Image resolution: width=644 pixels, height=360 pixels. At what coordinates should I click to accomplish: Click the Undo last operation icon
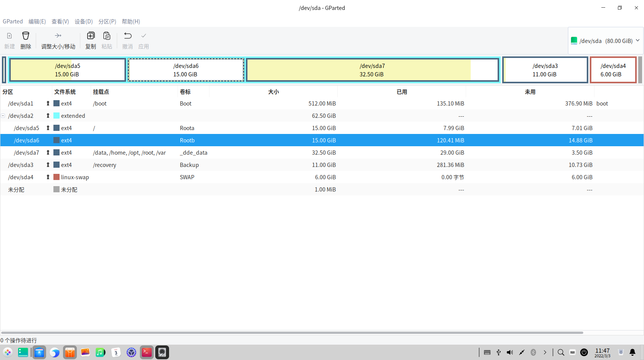[x=128, y=36]
